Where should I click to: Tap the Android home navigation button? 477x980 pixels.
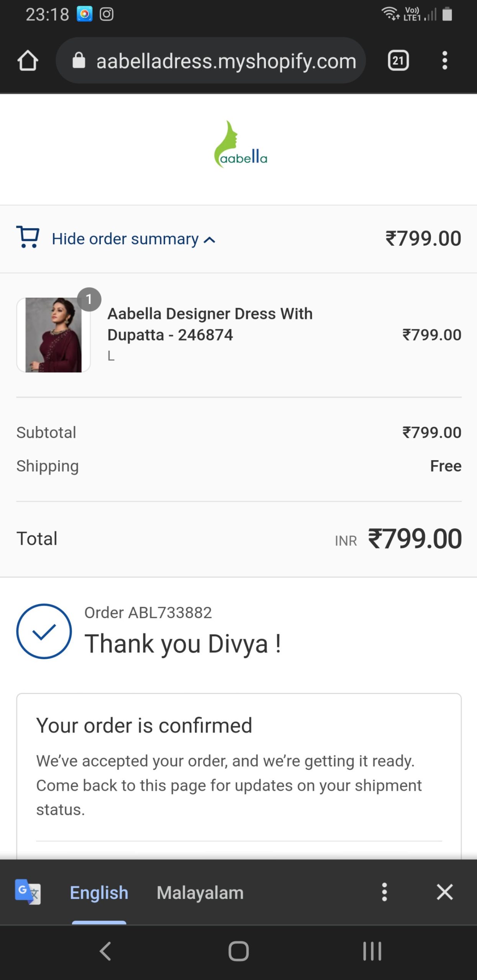[239, 951]
